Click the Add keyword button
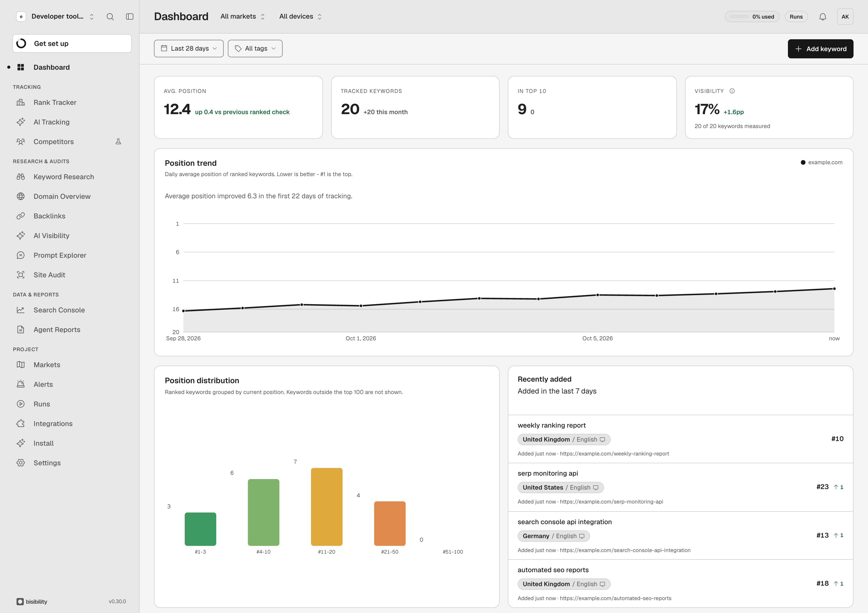868x613 pixels. click(820, 49)
